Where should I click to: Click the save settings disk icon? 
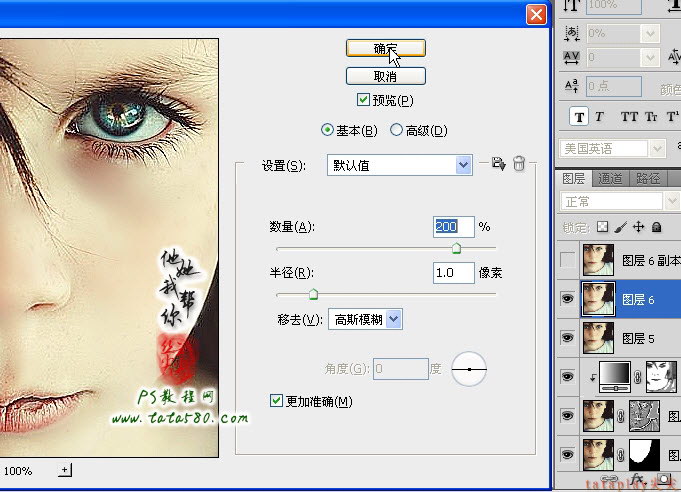pyautogui.click(x=498, y=164)
